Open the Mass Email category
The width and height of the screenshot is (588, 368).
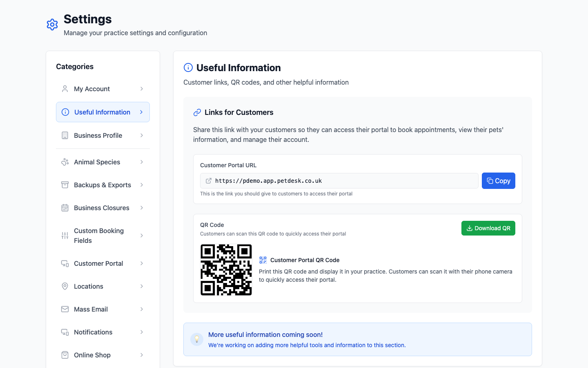(x=103, y=309)
